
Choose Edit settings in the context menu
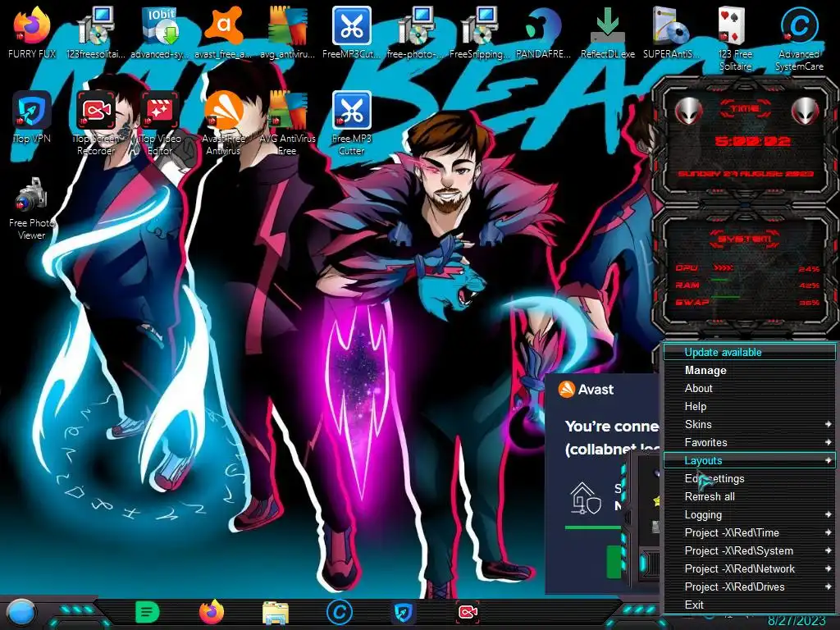coord(750,478)
